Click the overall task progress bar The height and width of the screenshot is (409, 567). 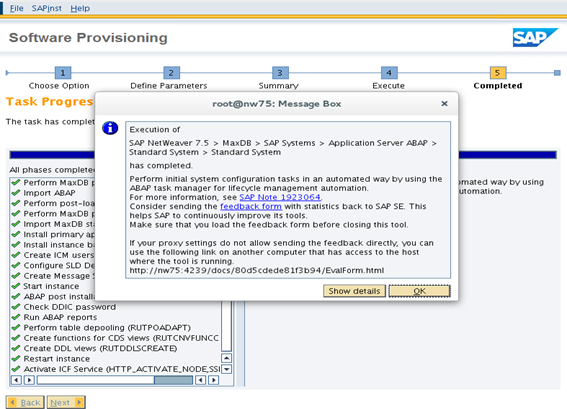[283, 155]
